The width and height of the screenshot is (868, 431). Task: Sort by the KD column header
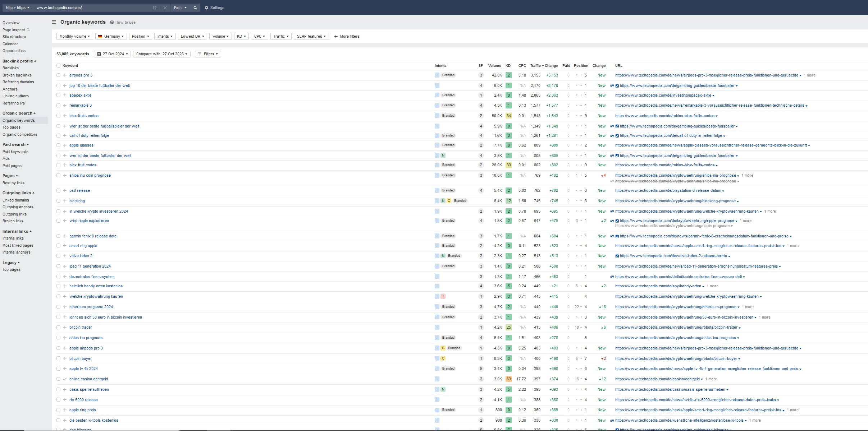click(508, 66)
